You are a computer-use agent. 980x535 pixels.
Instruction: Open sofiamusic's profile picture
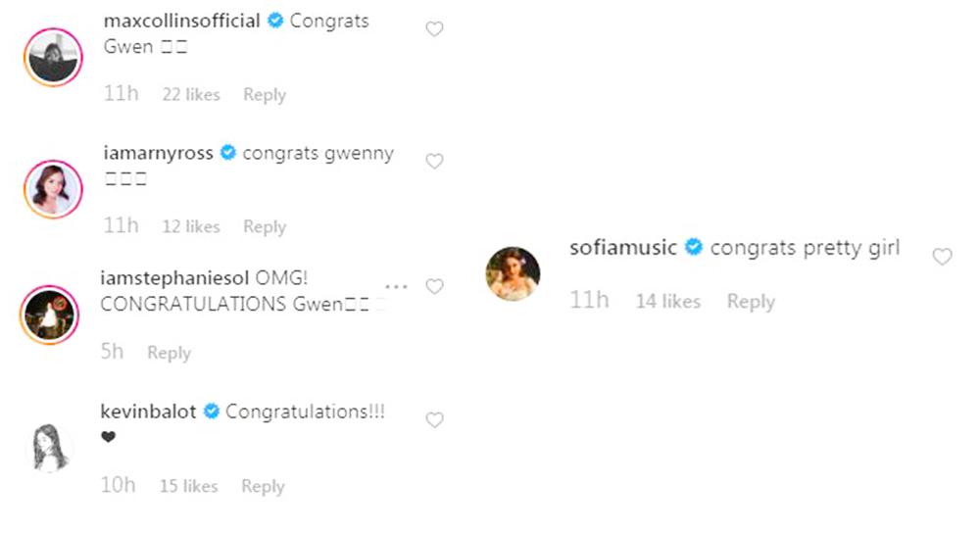pos(513,273)
